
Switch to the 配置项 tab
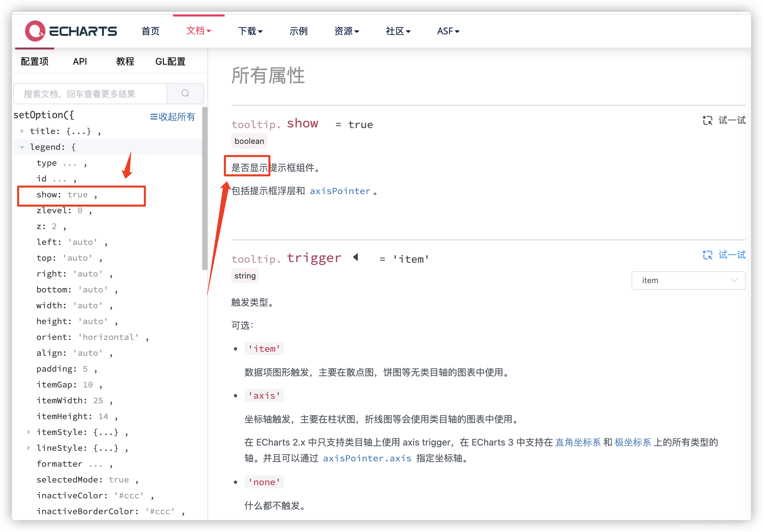(35, 61)
